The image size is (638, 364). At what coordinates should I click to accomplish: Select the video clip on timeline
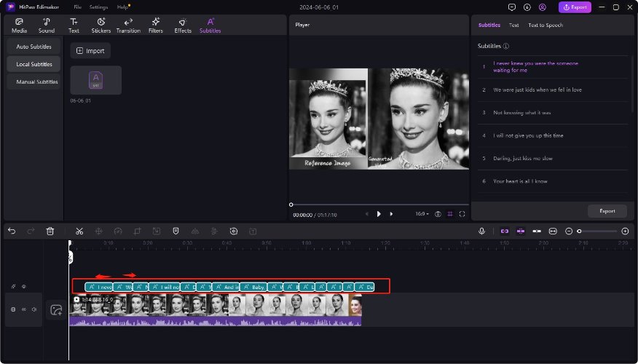[216, 310]
